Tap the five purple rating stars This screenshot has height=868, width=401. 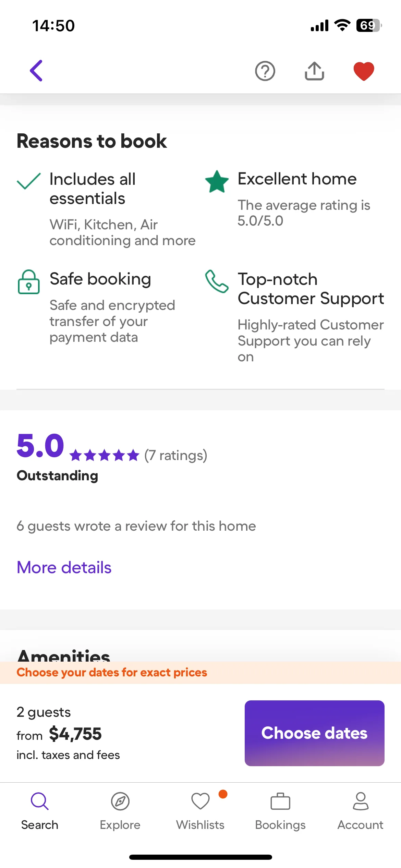click(x=104, y=456)
